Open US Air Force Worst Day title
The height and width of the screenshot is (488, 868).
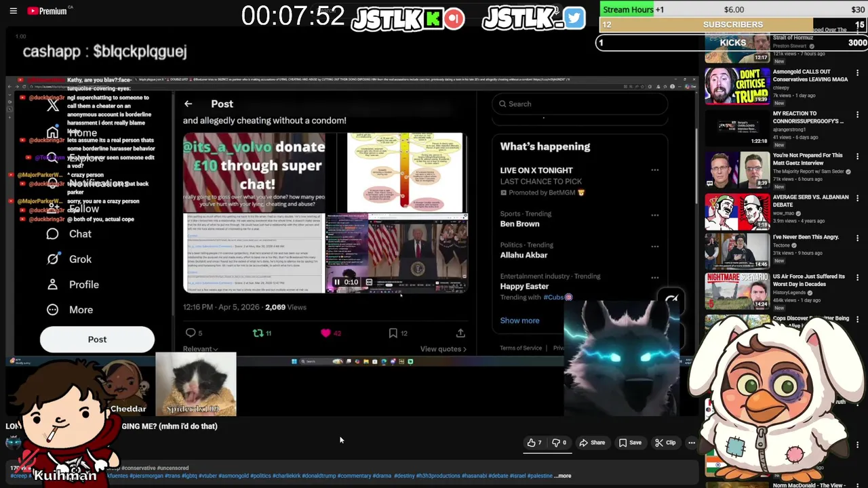(x=809, y=281)
